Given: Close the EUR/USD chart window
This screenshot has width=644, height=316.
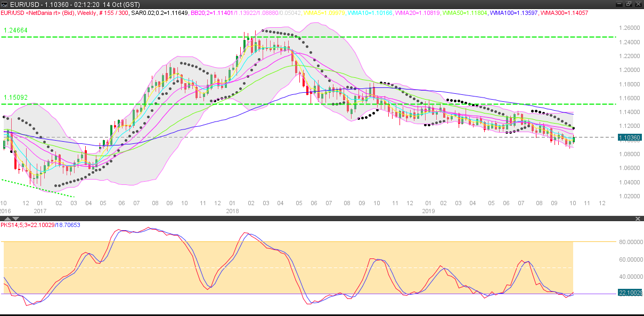Looking at the screenshot, I should pyautogui.click(x=638, y=4).
